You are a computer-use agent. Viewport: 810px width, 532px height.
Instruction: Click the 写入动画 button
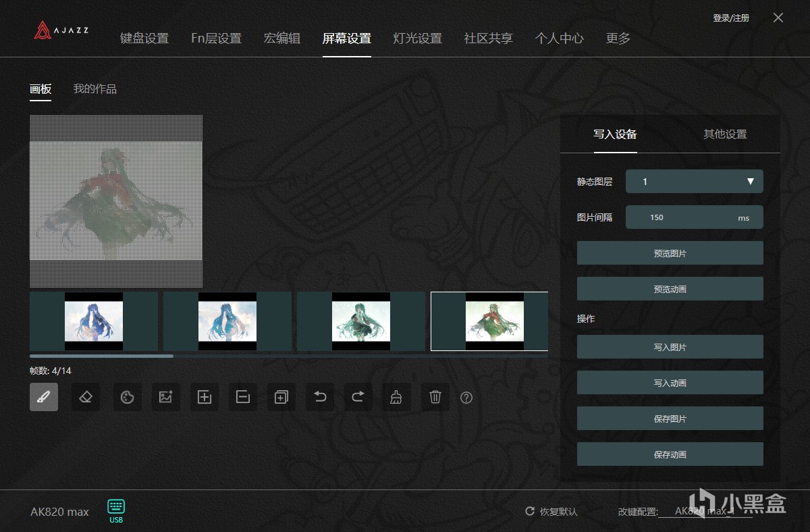[x=670, y=383]
